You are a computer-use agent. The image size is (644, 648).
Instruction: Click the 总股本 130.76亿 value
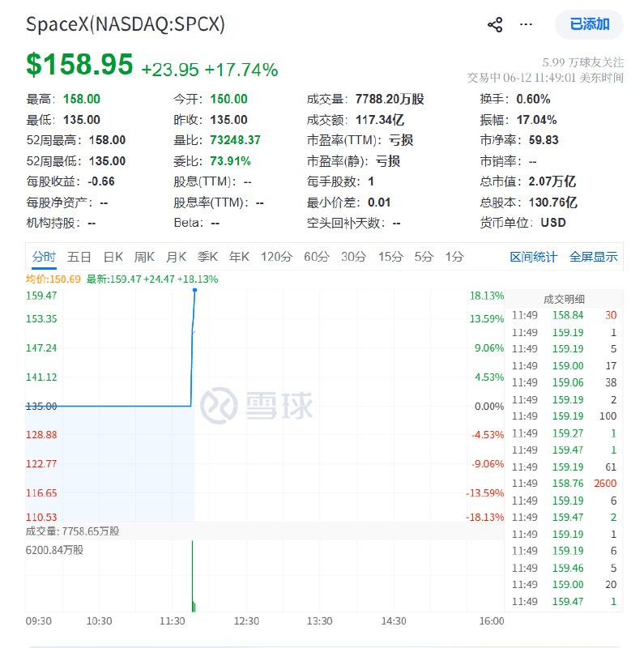(x=552, y=202)
